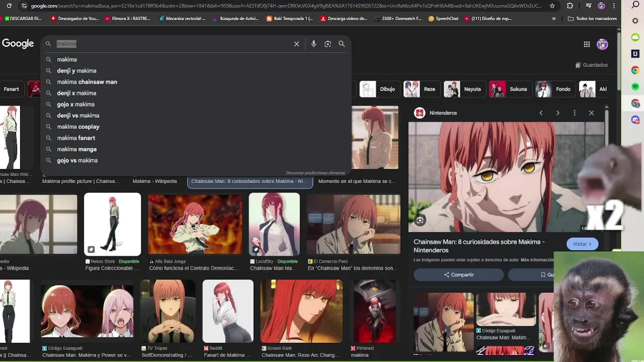Open the Google apps grid

587,44
